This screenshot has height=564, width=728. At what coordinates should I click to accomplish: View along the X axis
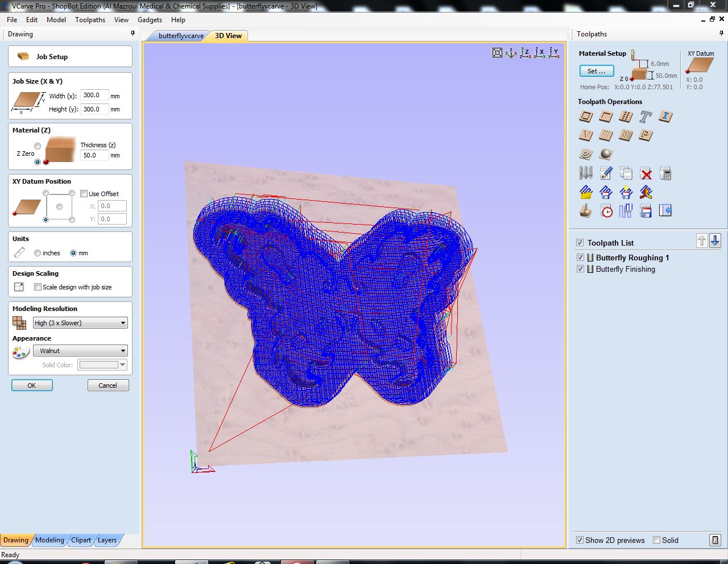click(539, 53)
